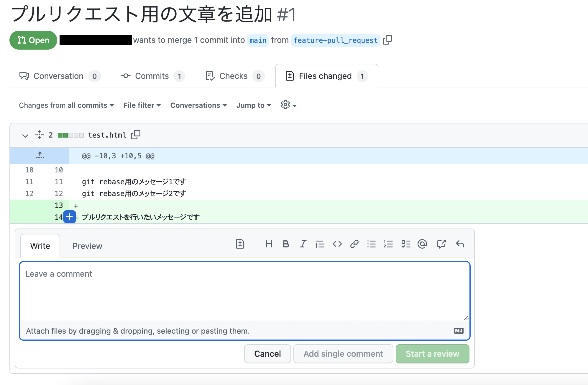588x385 pixels.
Task: Open Changes from all commits dropdown
Action: (x=66, y=105)
